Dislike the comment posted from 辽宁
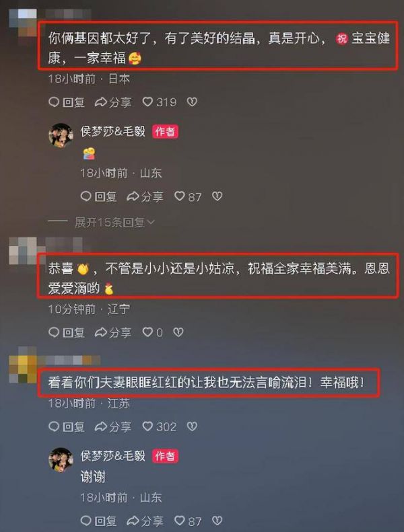 tap(178, 332)
